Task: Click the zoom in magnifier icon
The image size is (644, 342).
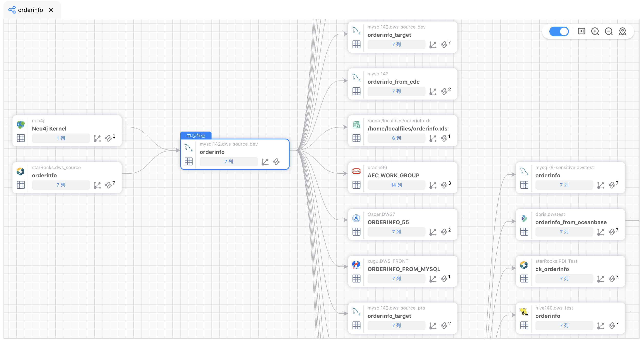Action: coord(595,31)
